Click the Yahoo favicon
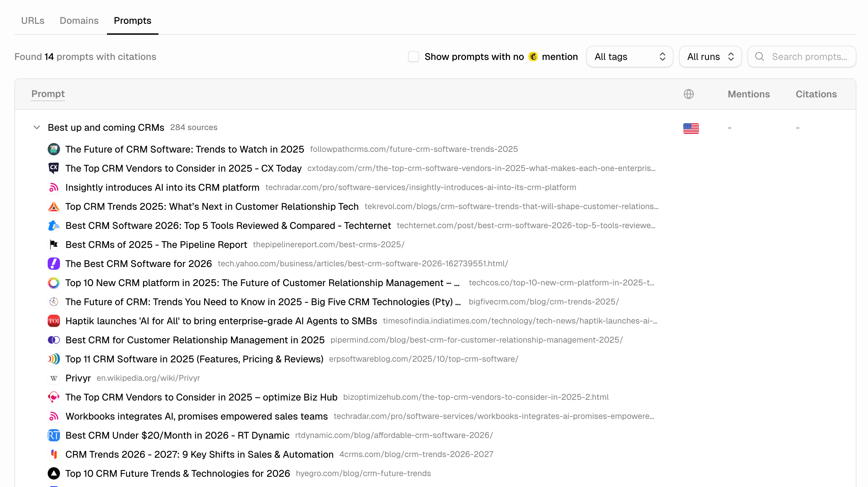Screen dimensions: 868x487 (x=54, y=264)
